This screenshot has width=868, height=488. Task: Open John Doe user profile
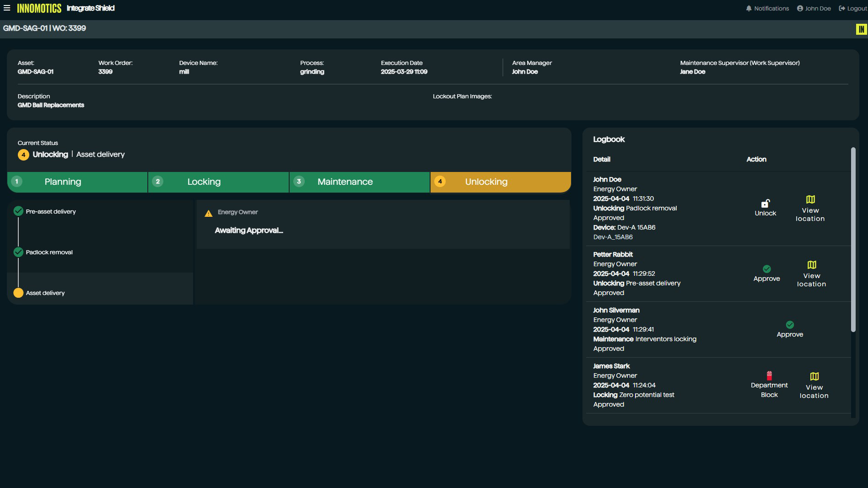pos(814,8)
